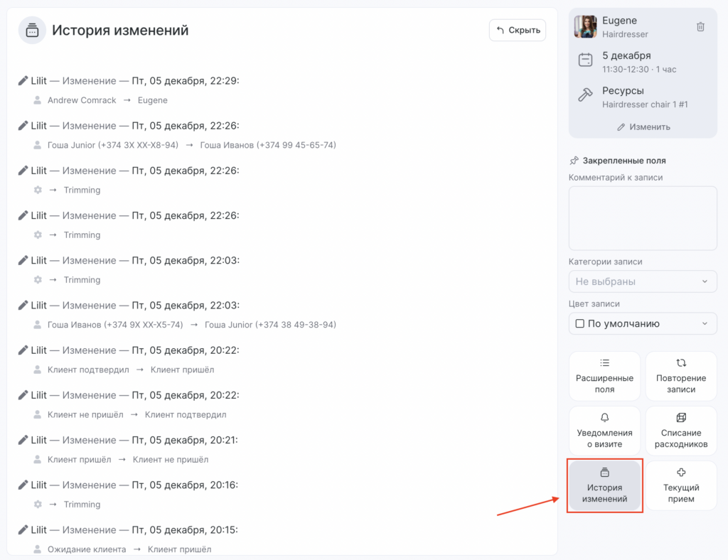Image resolution: width=728 pixels, height=560 pixels.
Task: Click into the Комментарий к записи text area
Action: click(643, 218)
